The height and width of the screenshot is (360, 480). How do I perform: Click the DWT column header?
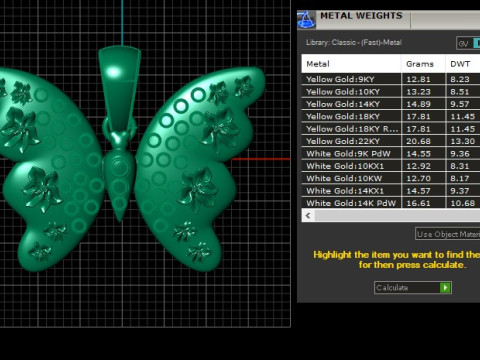[463, 64]
